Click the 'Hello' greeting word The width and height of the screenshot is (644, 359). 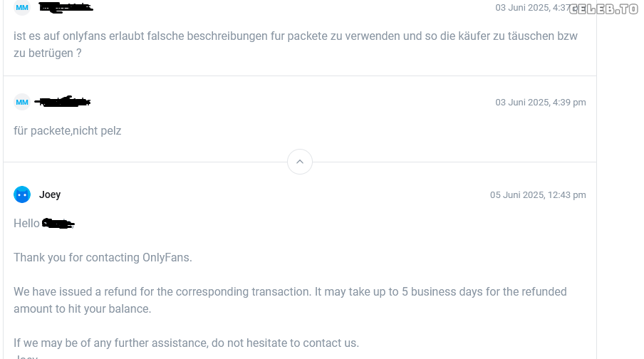click(x=26, y=224)
